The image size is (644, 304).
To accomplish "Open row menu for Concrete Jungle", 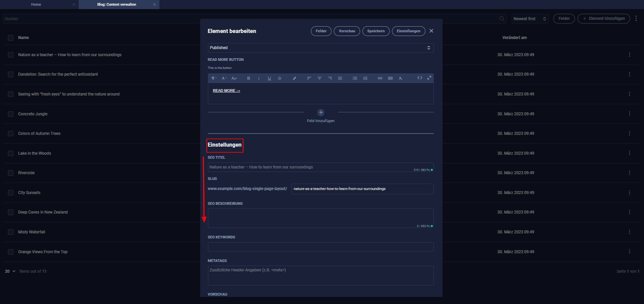I will (x=630, y=114).
